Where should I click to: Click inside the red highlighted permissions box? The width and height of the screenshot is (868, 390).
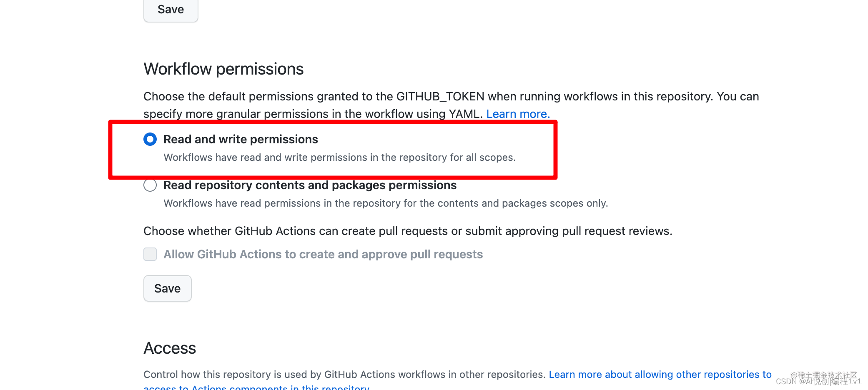[333, 150]
